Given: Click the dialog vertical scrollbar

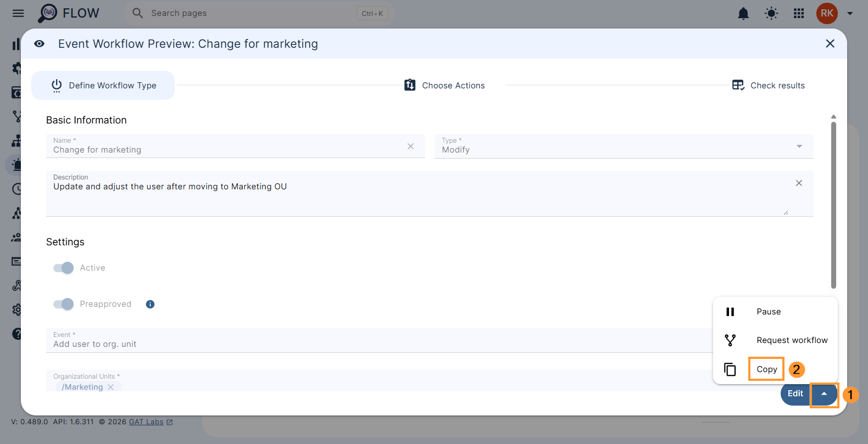Looking at the screenshot, I should (833, 205).
